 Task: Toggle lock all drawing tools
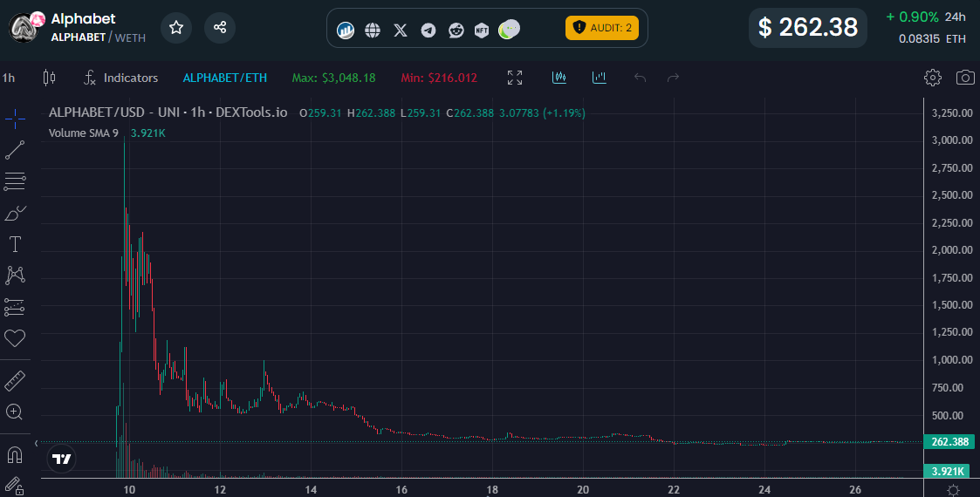click(x=15, y=485)
